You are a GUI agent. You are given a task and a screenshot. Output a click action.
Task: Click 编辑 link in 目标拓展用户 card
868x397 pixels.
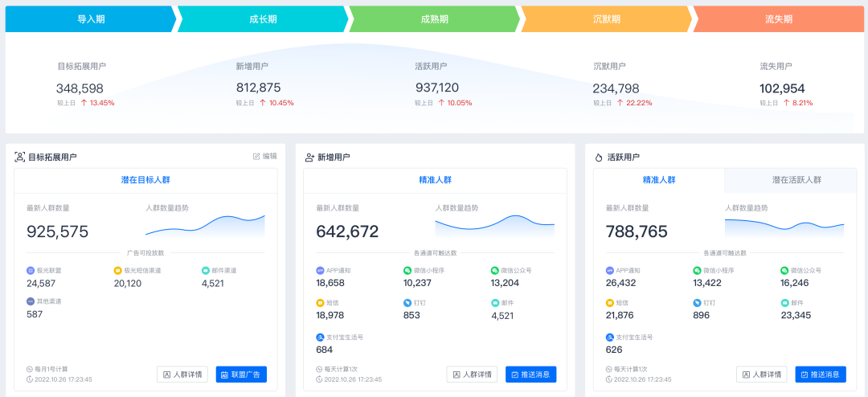264,157
